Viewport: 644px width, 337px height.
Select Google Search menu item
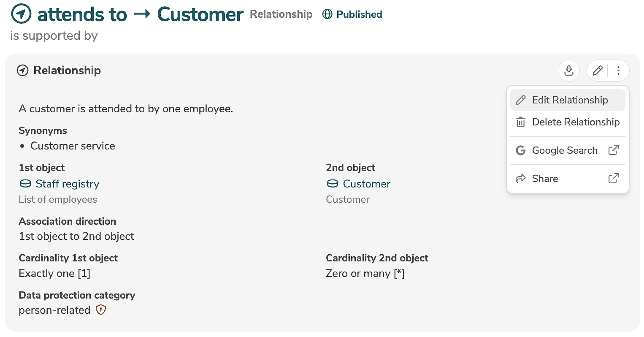pos(564,150)
